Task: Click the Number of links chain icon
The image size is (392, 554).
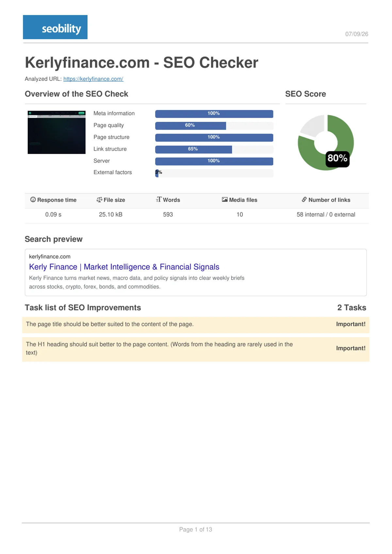Action: [x=304, y=200]
